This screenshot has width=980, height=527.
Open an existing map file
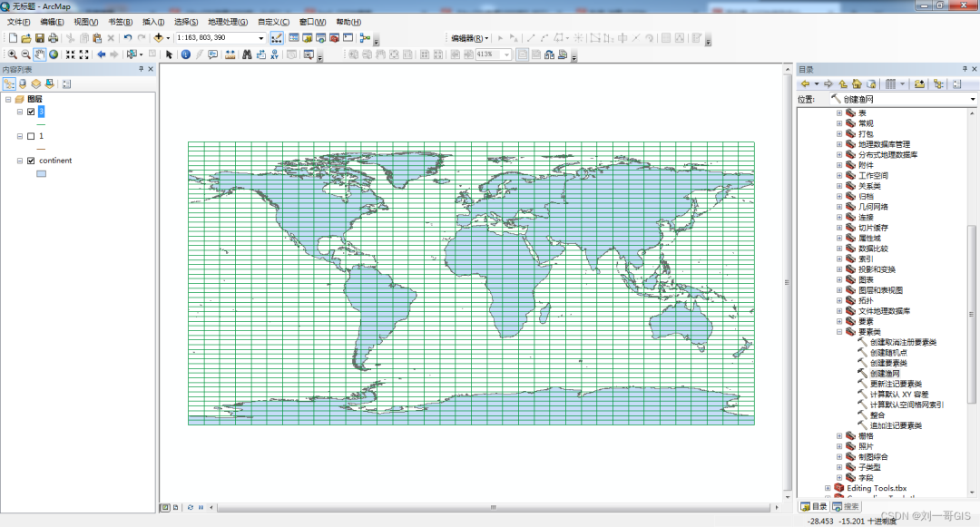pyautogui.click(x=25, y=38)
